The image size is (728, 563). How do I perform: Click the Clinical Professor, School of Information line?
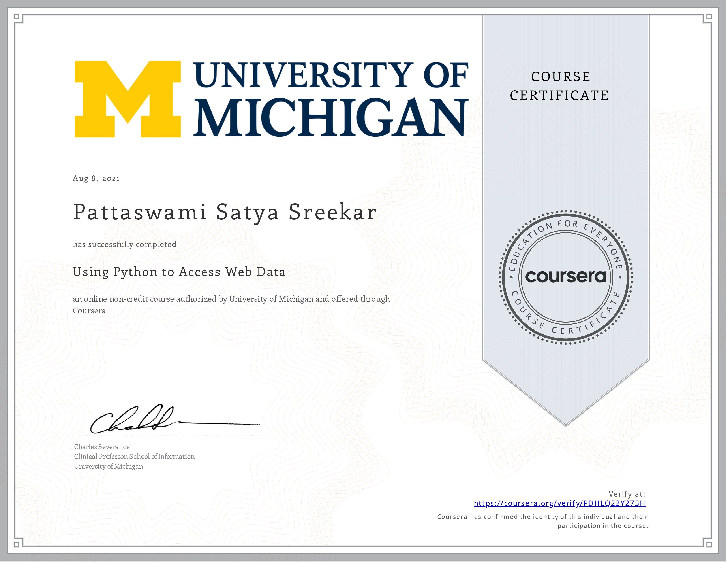(134, 456)
